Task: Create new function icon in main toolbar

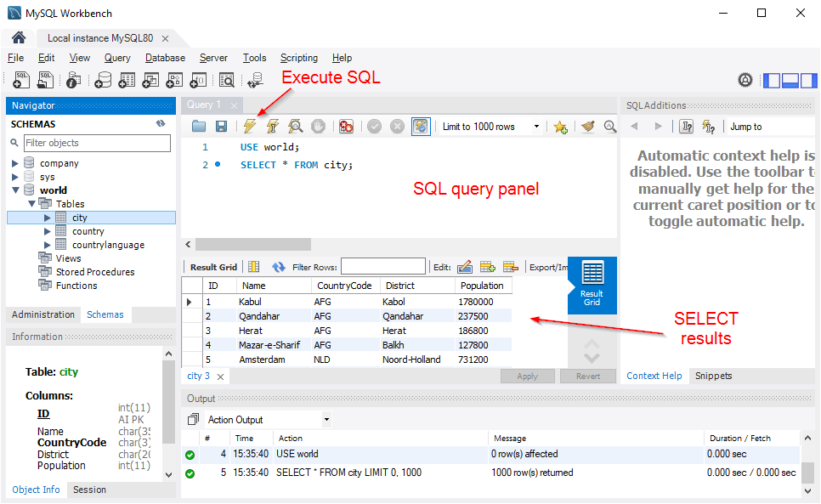Action: pyautogui.click(x=198, y=80)
